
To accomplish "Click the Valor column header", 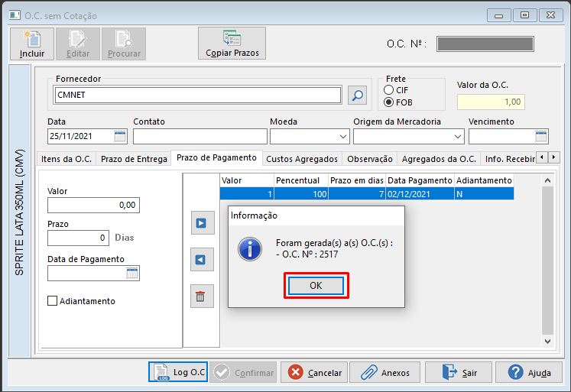I will [247, 180].
